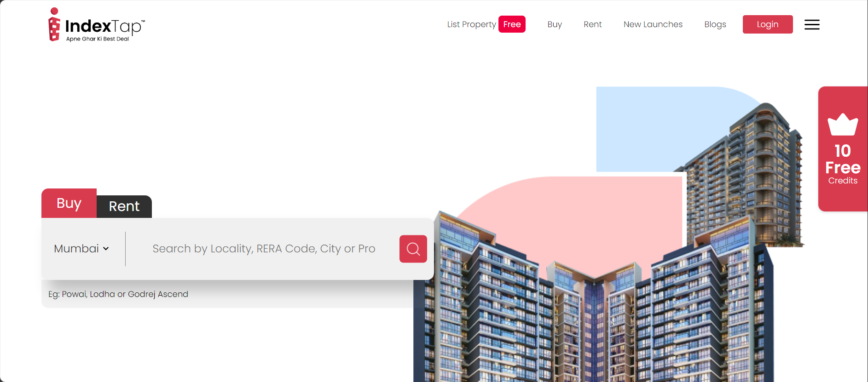Open the Mumbai city dropdown
Viewport: 868px width, 382px height.
81,249
